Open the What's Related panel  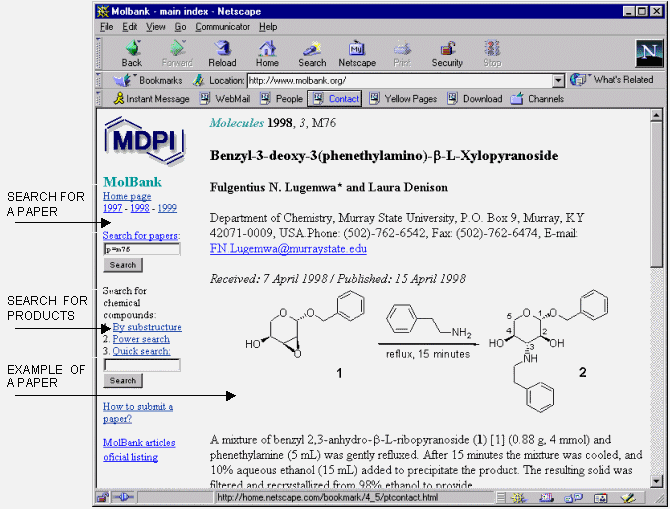tap(612, 80)
